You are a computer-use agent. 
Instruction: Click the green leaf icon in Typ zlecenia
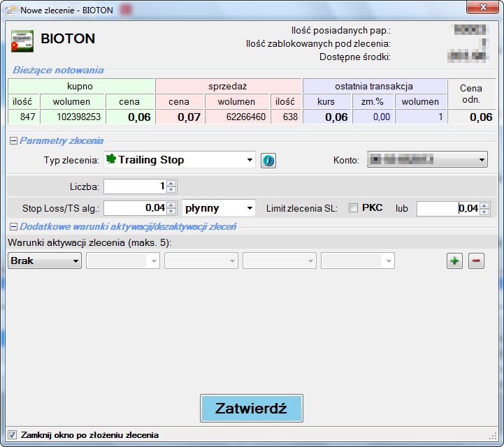pos(111,159)
